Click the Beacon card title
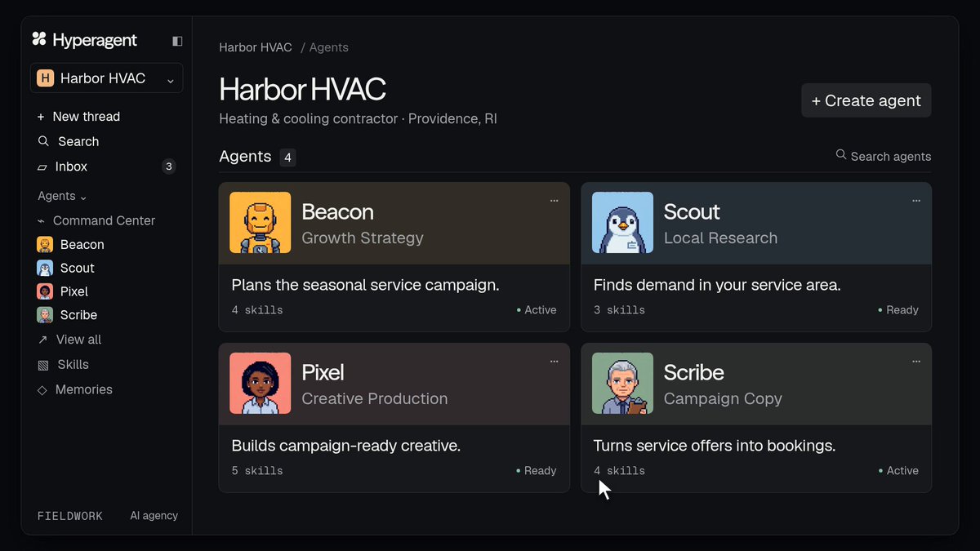The image size is (980, 551). click(x=337, y=211)
